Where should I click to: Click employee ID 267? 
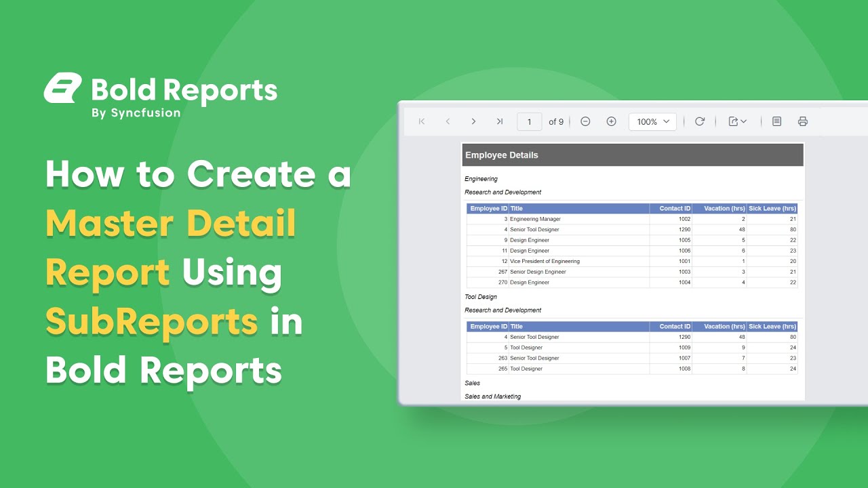pos(502,272)
